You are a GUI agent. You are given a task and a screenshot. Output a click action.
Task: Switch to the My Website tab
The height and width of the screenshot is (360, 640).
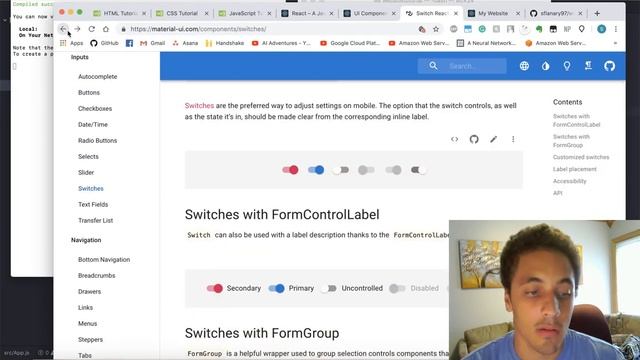pos(493,13)
